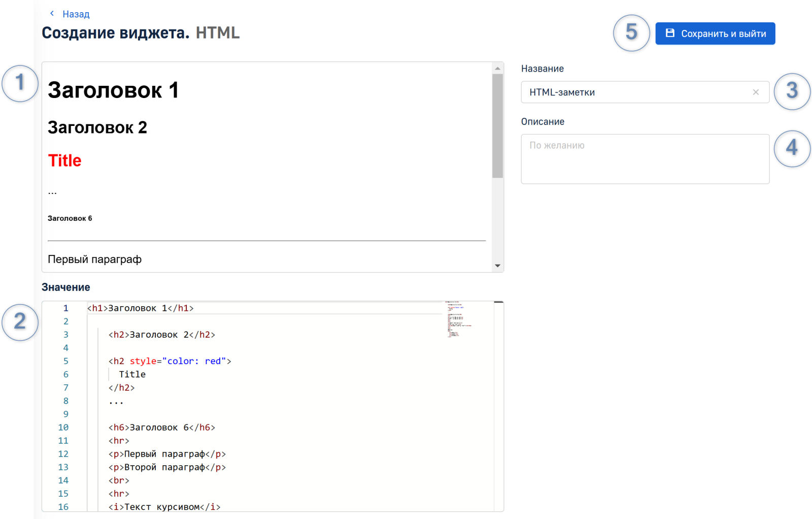Select line number 10 in the editor gutter

pos(63,428)
